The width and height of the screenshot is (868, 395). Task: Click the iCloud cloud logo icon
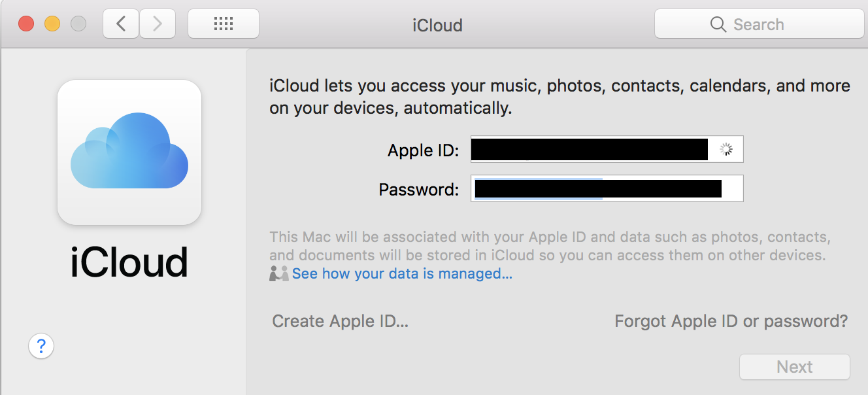coord(129,152)
